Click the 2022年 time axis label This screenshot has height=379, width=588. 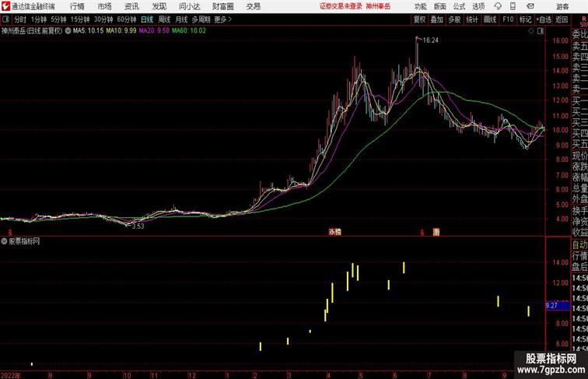pos(11,375)
